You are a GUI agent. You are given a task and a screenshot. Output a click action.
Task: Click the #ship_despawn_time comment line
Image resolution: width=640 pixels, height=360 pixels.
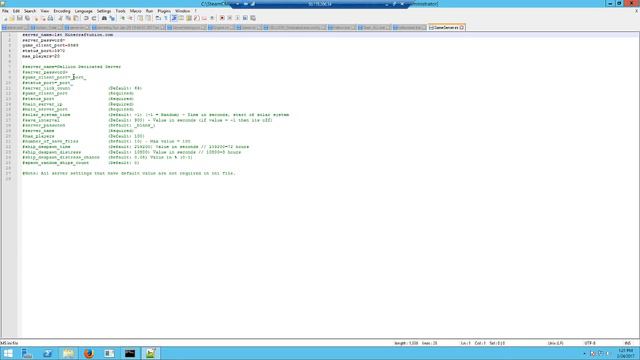[136, 147]
